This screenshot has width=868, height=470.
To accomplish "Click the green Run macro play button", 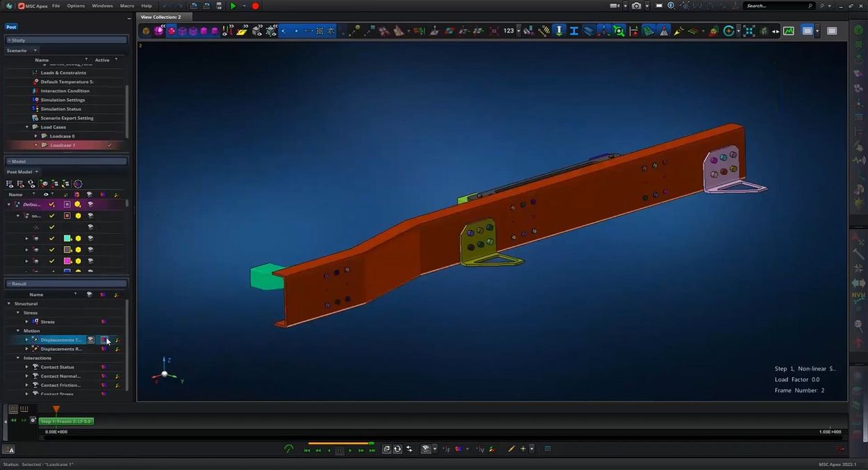I will tap(233, 6).
